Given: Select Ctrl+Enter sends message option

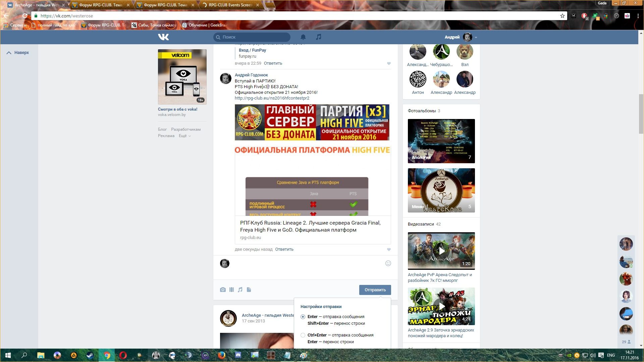Looking at the screenshot, I should pos(303,335).
